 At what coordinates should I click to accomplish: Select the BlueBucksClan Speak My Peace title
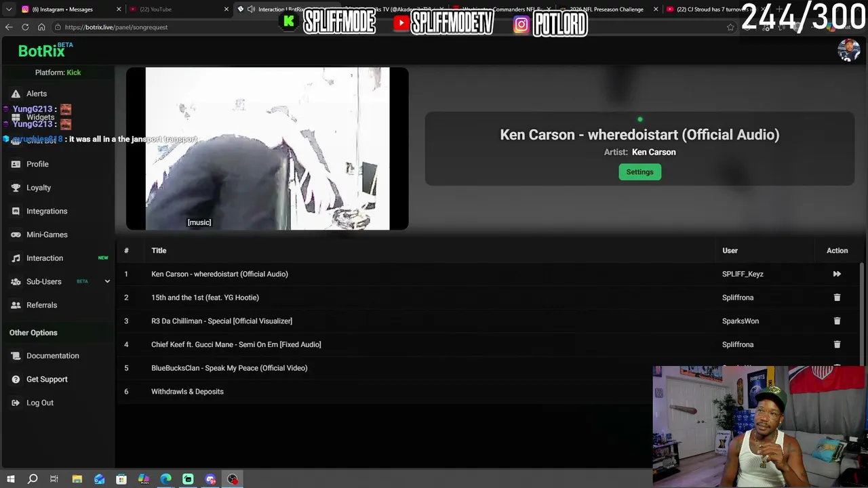click(x=229, y=368)
